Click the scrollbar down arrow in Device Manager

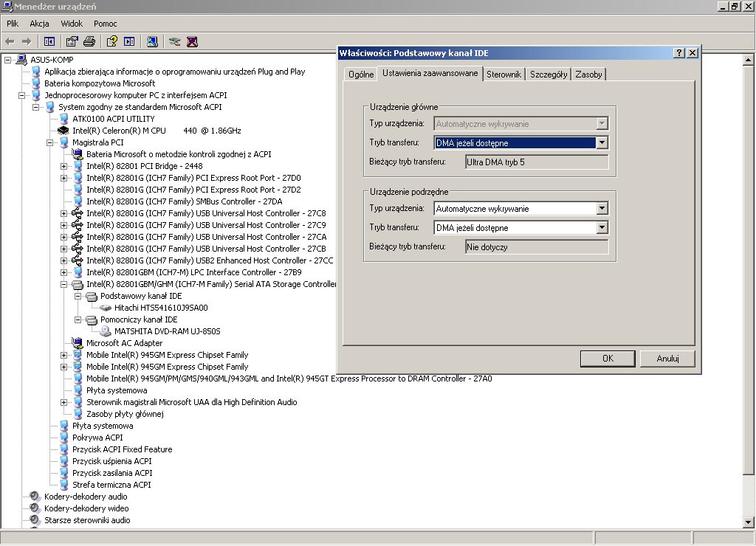748,522
